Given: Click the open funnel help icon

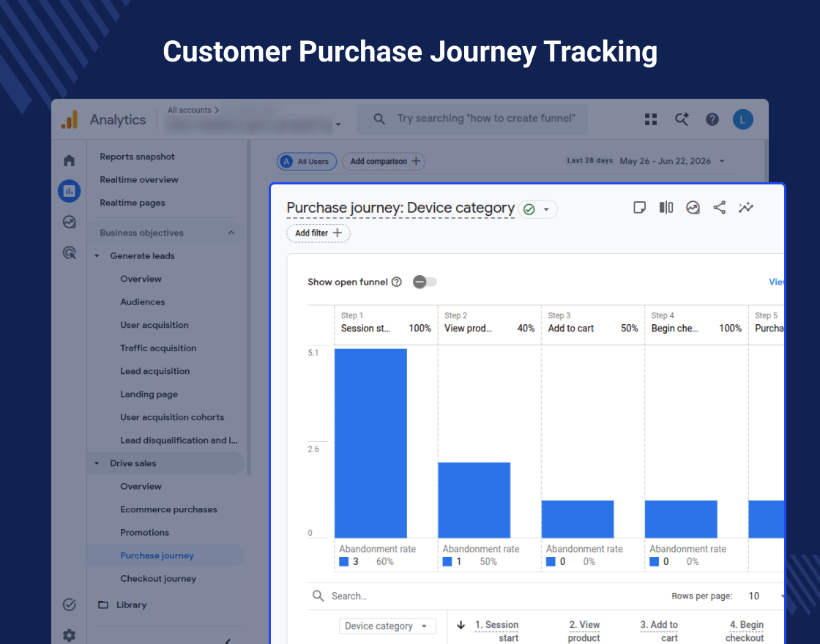Looking at the screenshot, I should 397,282.
